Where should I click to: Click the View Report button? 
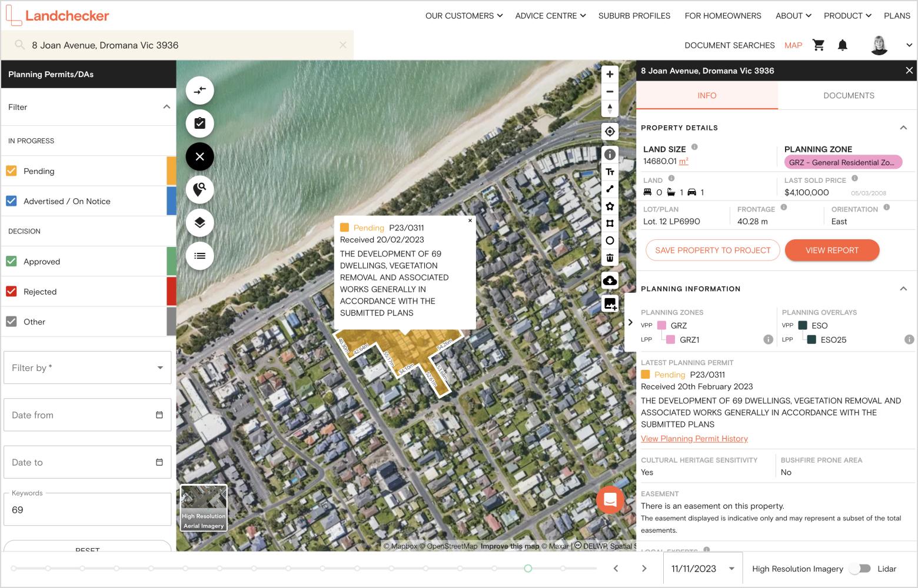(x=832, y=250)
